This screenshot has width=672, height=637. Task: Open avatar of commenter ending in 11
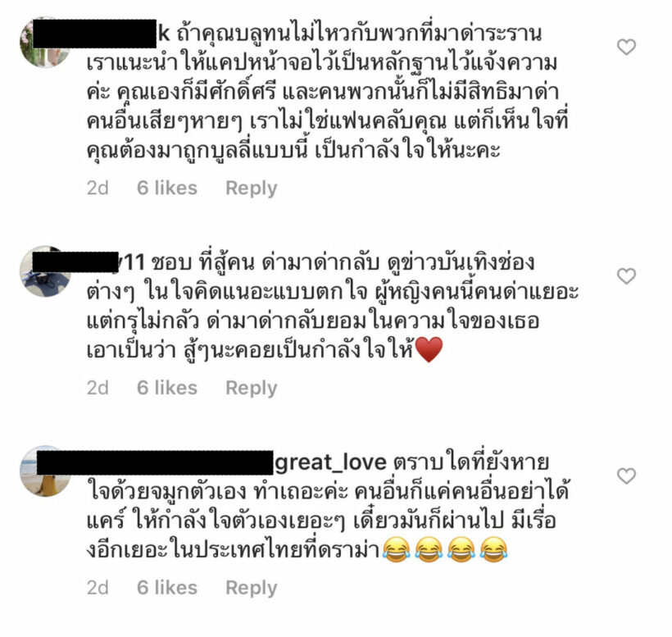[x=45, y=271]
